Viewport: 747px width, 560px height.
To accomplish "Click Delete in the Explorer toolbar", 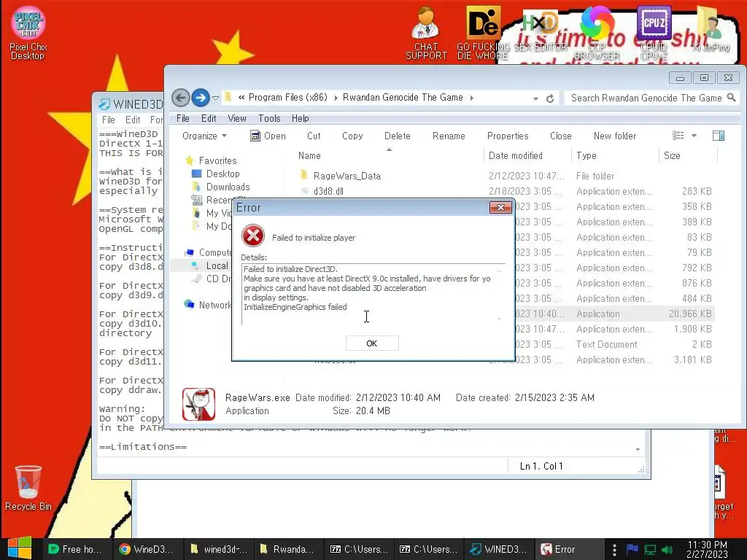I will (398, 136).
